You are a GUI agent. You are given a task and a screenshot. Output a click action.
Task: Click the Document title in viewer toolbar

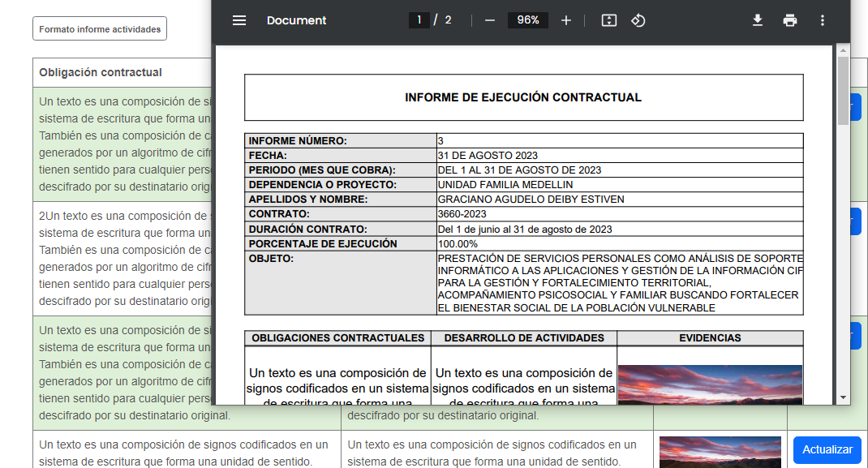[296, 20]
